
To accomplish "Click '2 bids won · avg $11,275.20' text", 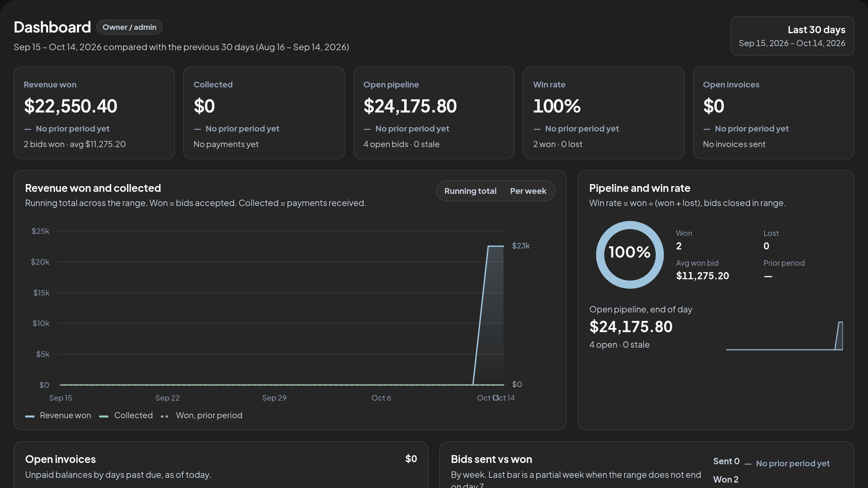I will pyautogui.click(x=75, y=144).
